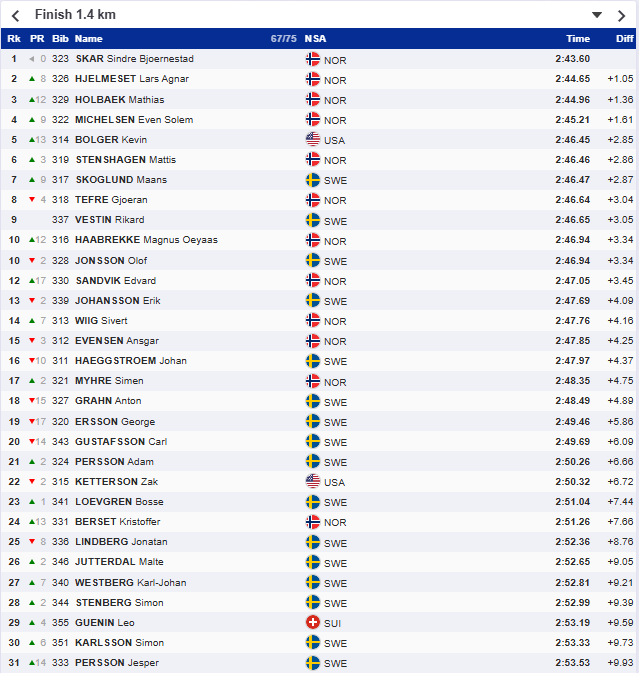Click red down arrow in TEFRE Gjoeran row

click(32, 200)
